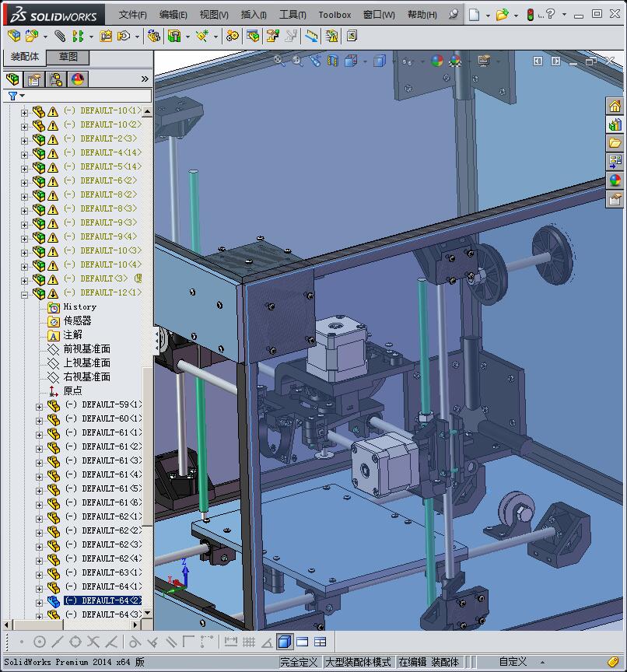This screenshot has width=627, height=672.
Task: Toggle the single viewport layout button at bottom
Action: 302,642
